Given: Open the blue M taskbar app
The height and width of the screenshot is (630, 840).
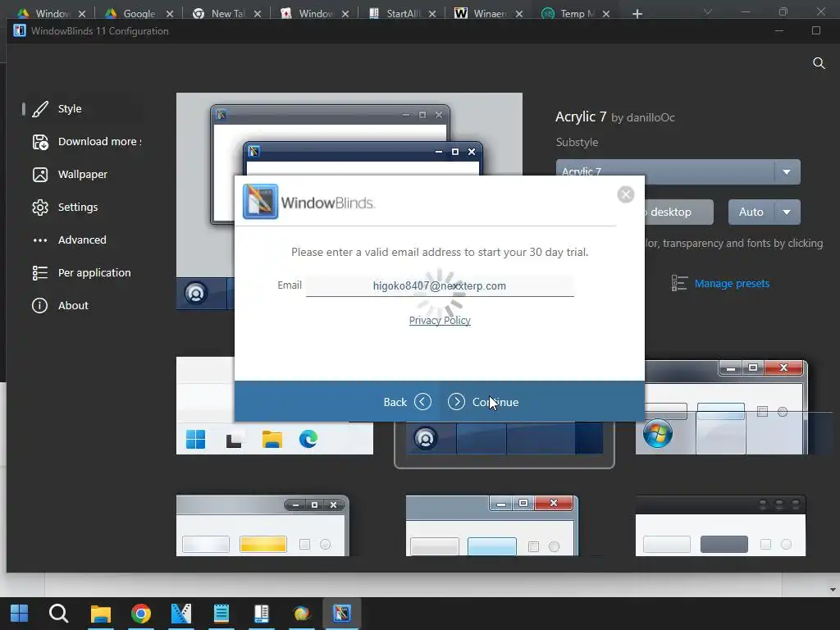Looking at the screenshot, I should point(181,614).
